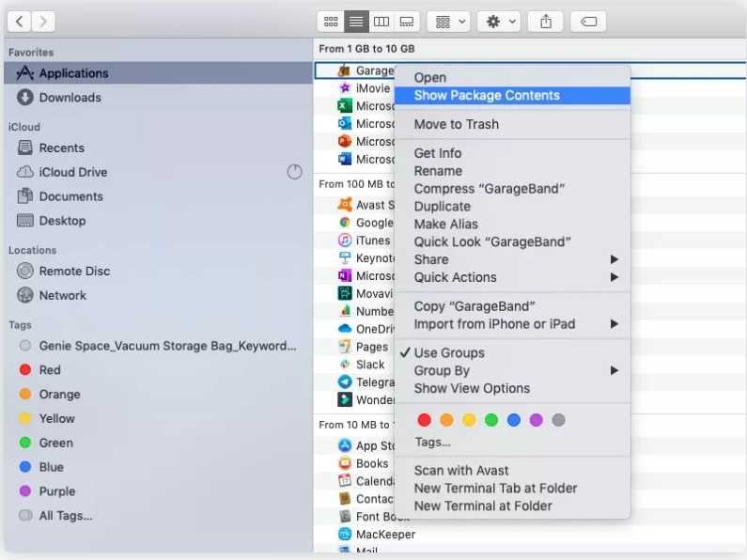Choose Compress “GarageBand”
The image size is (747, 560).
pos(513,189)
